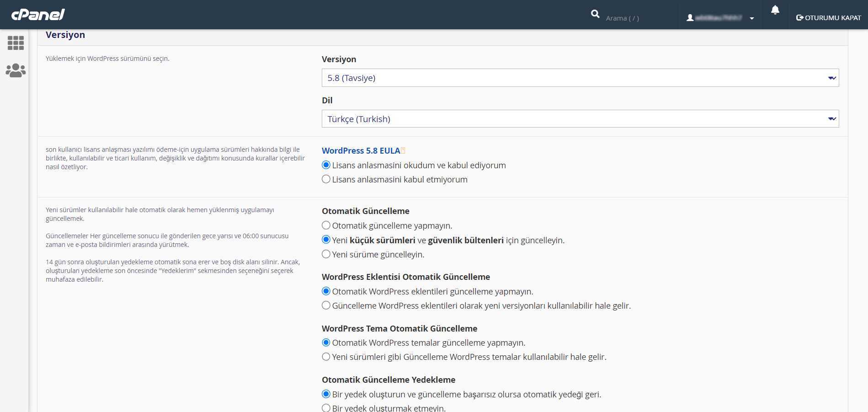Select update for küçük sürümleri and güvenlik bültenleri
868x412 pixels.
(326, 240)
